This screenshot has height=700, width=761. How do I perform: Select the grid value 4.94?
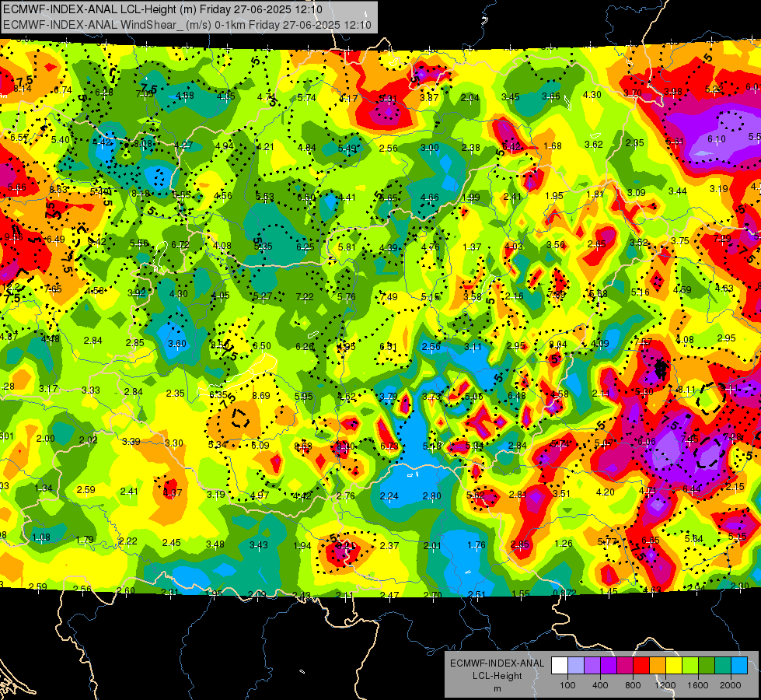pyautogui.click(x=225, y=145)
